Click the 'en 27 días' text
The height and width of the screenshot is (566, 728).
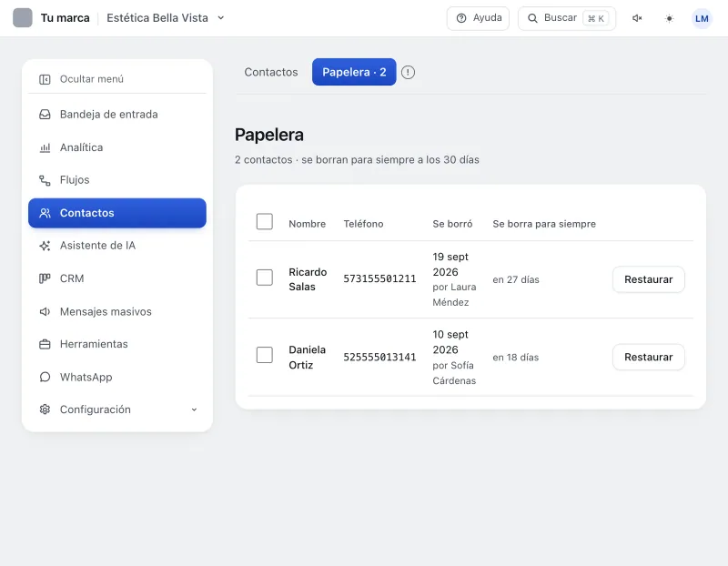[x=516, y=279]
